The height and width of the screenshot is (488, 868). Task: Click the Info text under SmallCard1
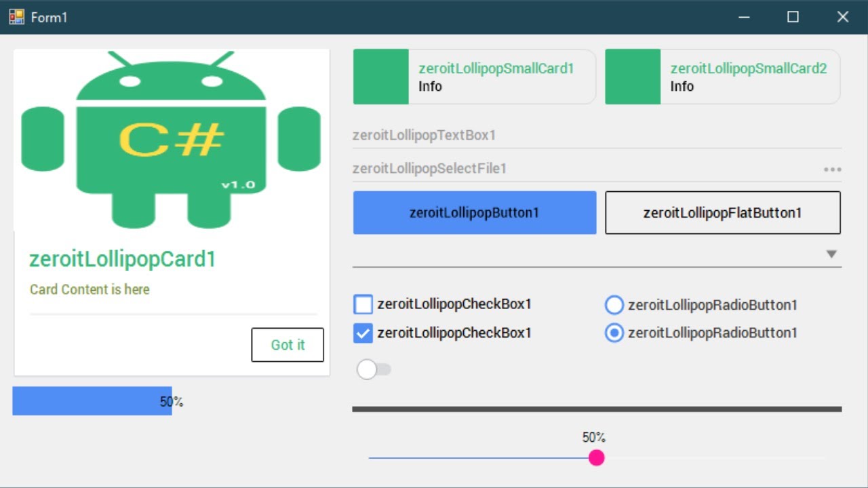coord(430,86)
